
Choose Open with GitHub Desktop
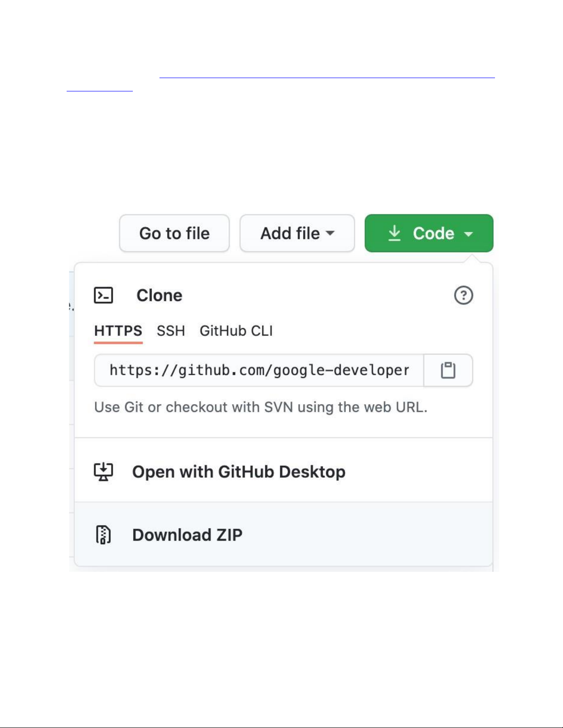pyautogui.click(x=239, y=472)
